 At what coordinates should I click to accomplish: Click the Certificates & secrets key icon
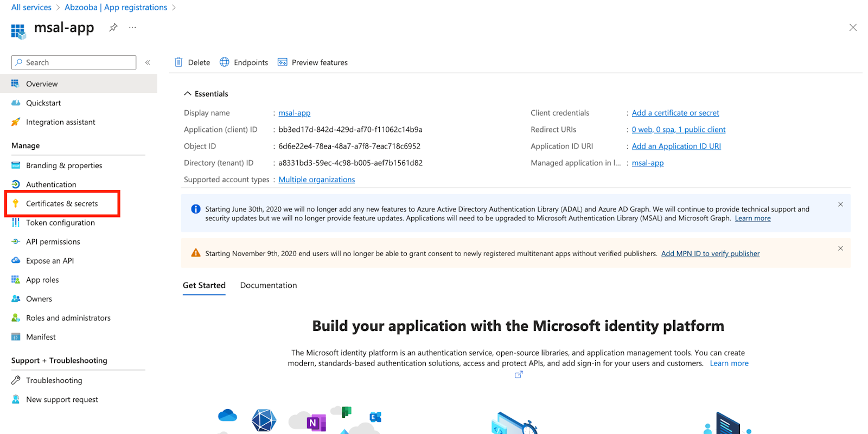coord(16,203)
